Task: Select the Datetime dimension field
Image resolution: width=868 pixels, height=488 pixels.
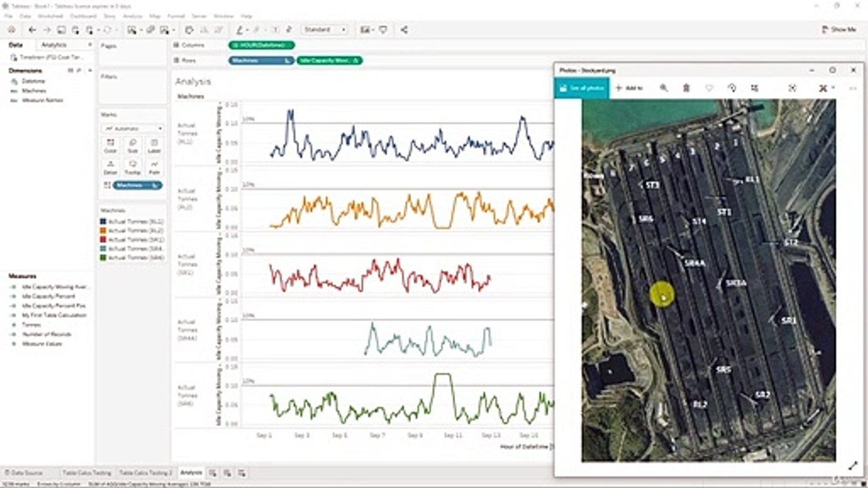Action: pos(33,81)
